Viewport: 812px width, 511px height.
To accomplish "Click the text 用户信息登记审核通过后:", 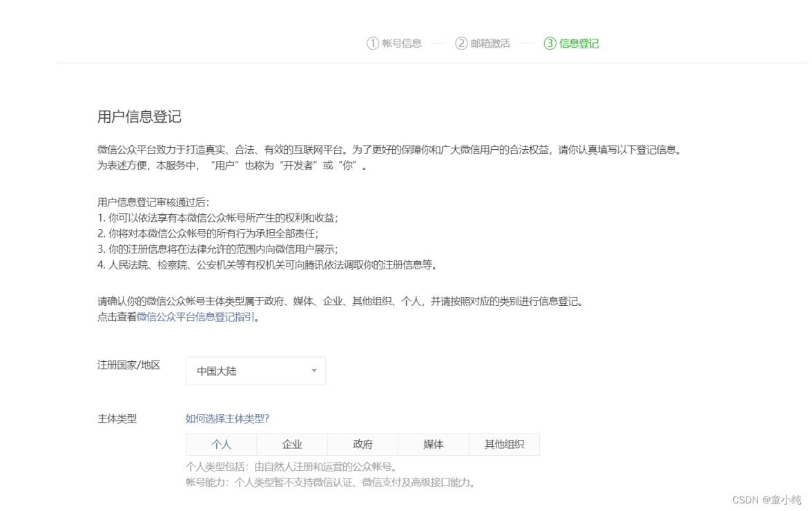I will [153, 202].
